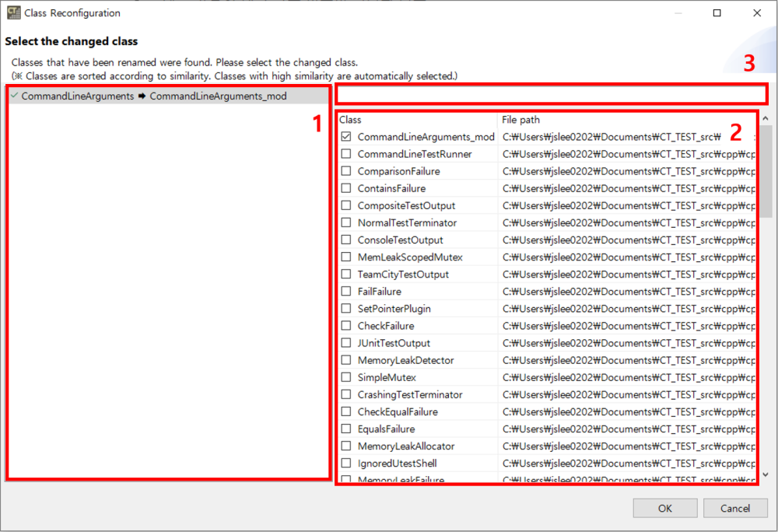
Task: Check the MemLeakScopedMutex checkbox
Action: (346, 257)
